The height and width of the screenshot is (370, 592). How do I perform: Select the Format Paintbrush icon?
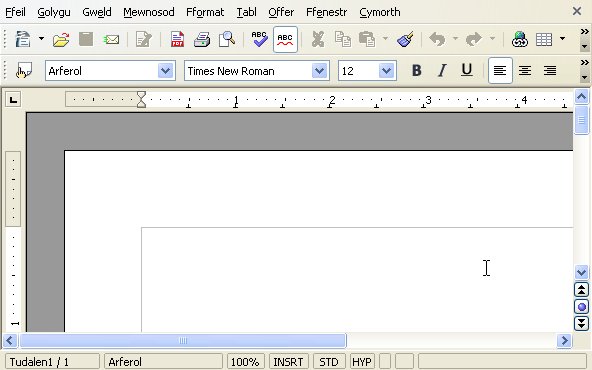tap(405, 39)
